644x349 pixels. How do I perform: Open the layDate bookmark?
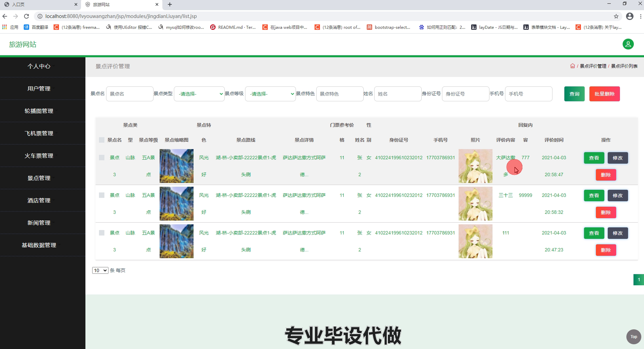[x=494, y=27]
